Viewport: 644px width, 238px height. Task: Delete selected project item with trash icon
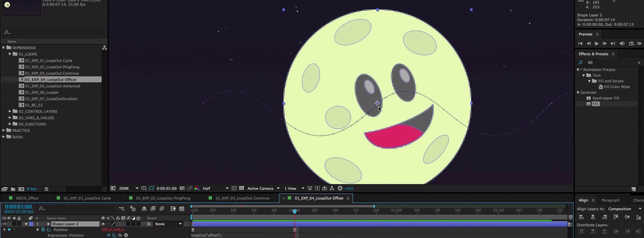click(47, 189)
